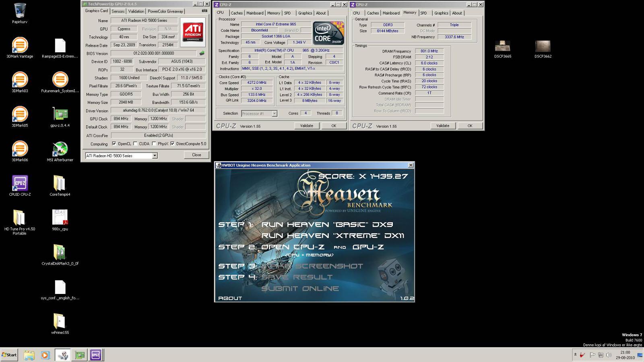Select the 980x_cpu PDF file icon
The height and width of the screenshot is (362, 644).
pyautogui.click(x=60, y=220)
